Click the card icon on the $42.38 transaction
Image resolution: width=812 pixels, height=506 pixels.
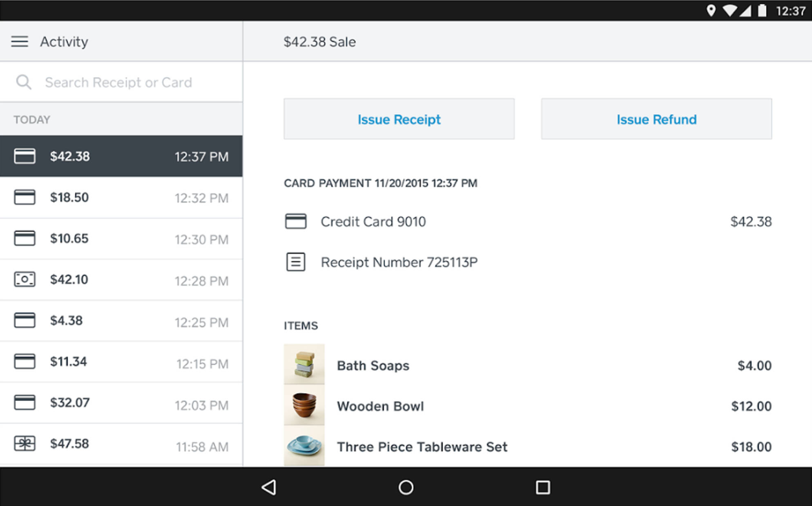point(25,156)
